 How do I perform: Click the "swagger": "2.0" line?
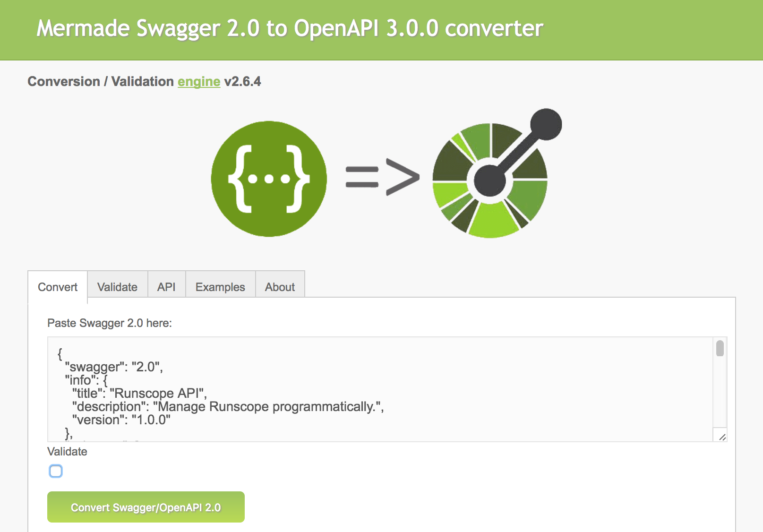114,367
